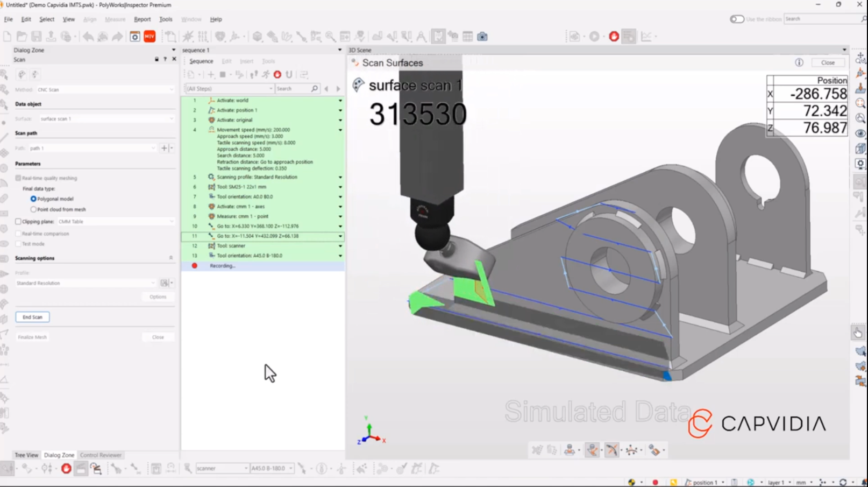
Task: Select step 10 'Go to: X=6.330'
Action: (263, 226)
